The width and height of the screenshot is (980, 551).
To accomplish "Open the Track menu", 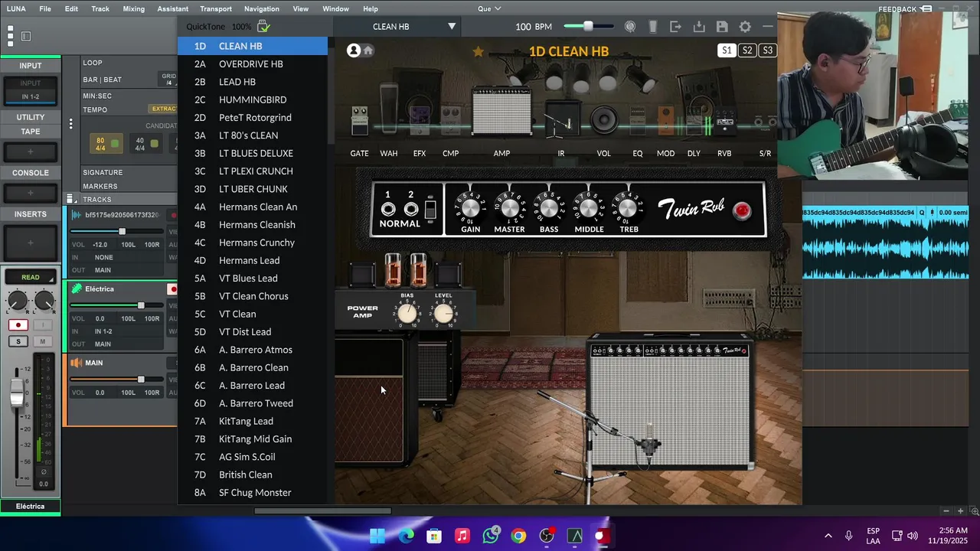I will (100, 8).
